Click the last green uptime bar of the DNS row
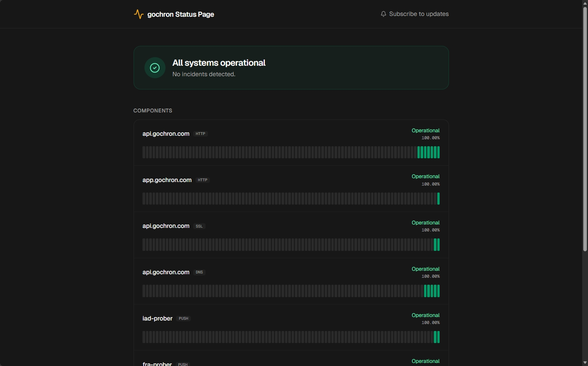Image resolution: width=588 pixels, height=366 pixels. pos(438,291)
